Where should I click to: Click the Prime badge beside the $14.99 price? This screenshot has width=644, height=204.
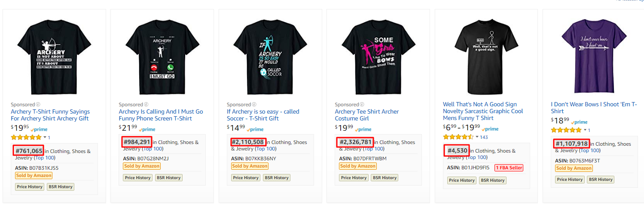(x=255, y=129)
